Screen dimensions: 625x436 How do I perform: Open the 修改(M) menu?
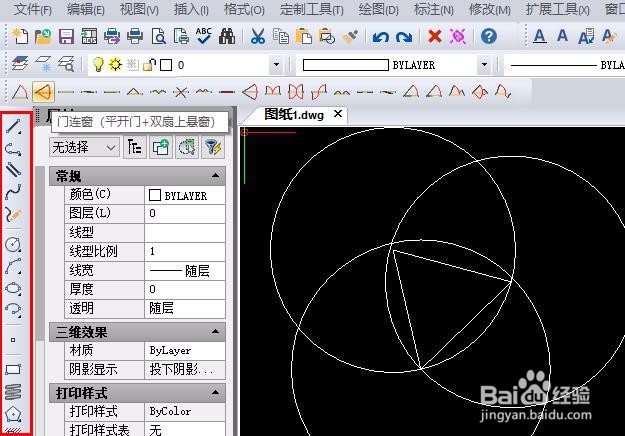[489, 9]
